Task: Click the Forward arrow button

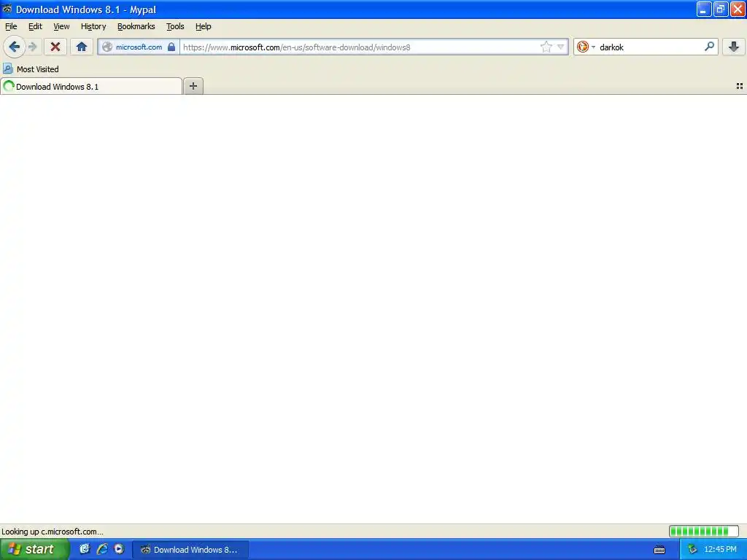Action: point(33,47)
